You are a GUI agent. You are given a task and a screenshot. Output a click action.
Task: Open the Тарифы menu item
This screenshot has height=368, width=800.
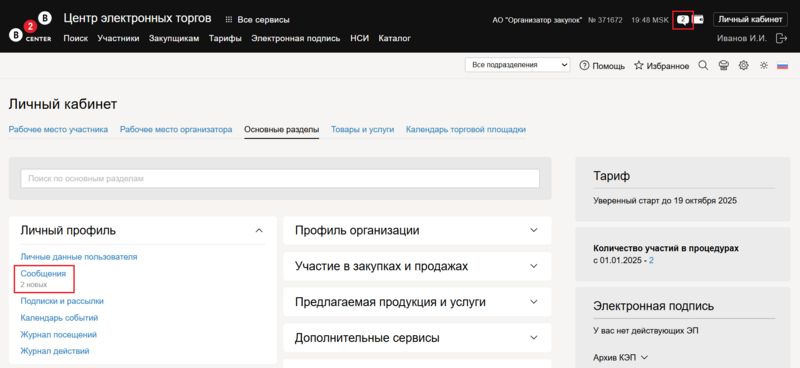pos(225,38)
